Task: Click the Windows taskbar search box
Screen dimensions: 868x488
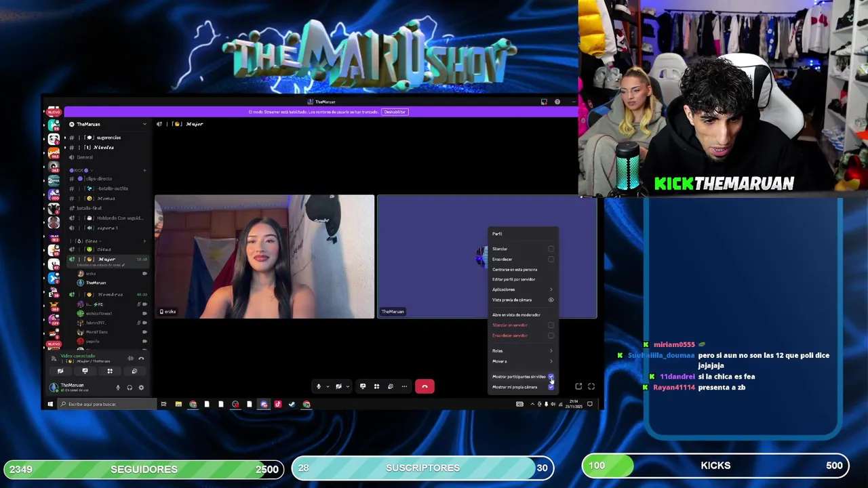Action: (x=107, y=404)
